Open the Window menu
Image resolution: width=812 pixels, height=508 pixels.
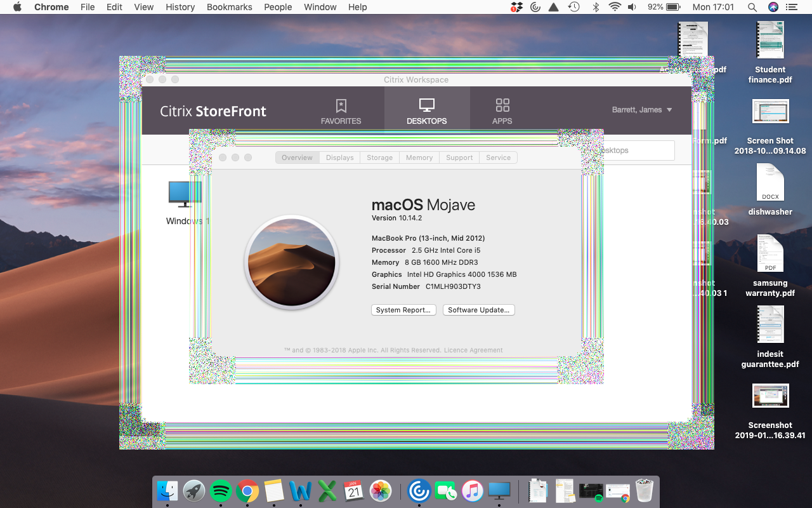(320, 7)
